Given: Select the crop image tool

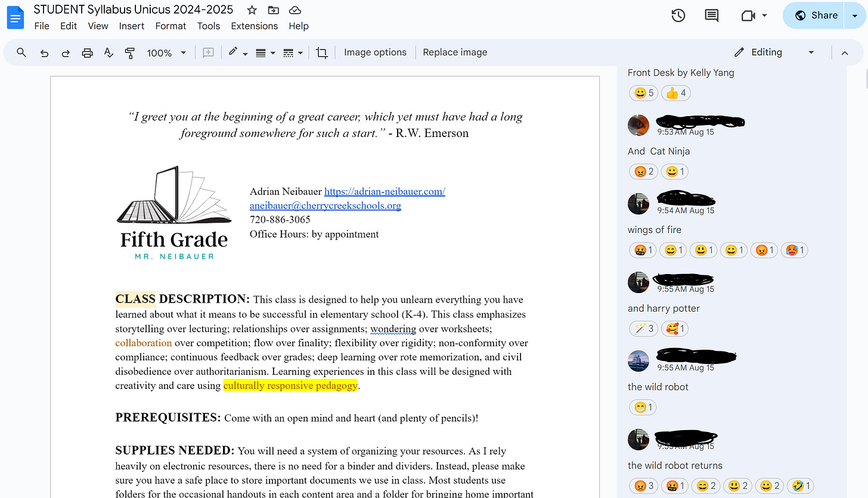Looking at the screenshot, I should coord(322,52).
